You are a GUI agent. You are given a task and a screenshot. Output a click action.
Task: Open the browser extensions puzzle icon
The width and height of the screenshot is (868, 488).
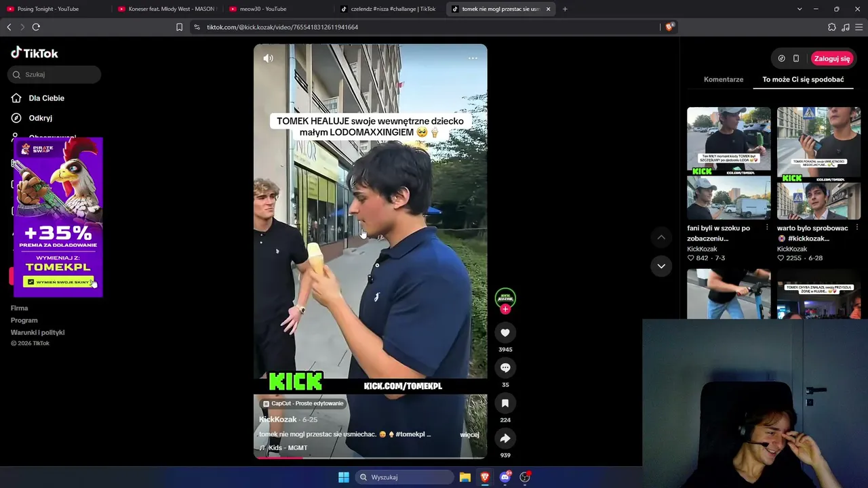pyautogui.click(x=832, y=27)
